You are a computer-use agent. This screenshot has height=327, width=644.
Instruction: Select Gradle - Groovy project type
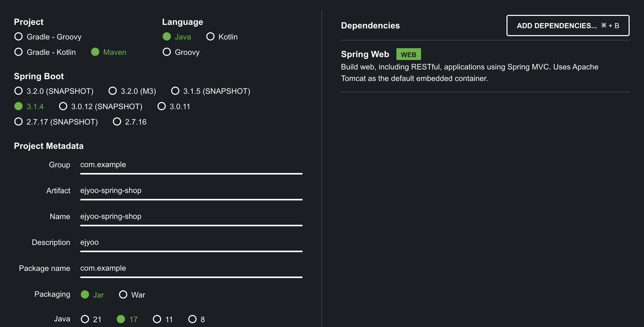point(18,37)
